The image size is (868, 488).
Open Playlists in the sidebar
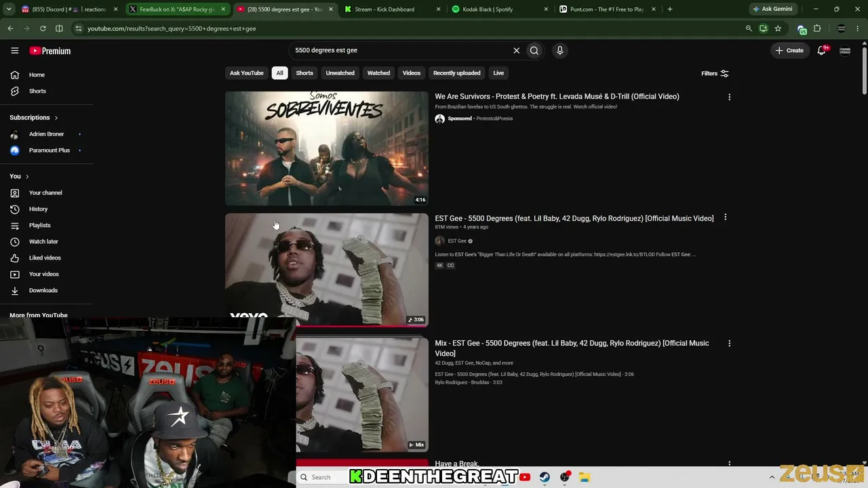tap(39, 225)
